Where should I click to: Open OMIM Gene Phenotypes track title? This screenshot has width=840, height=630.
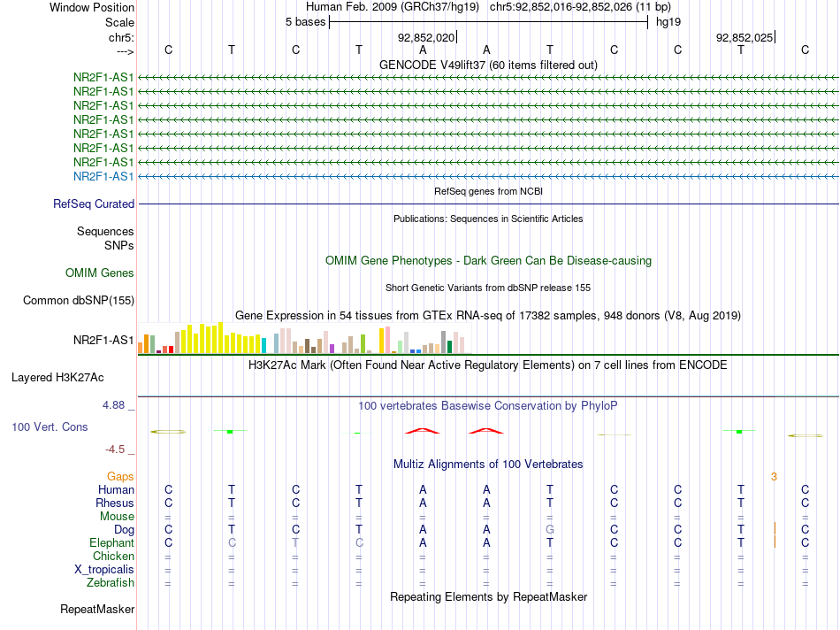tap(488, 260)
